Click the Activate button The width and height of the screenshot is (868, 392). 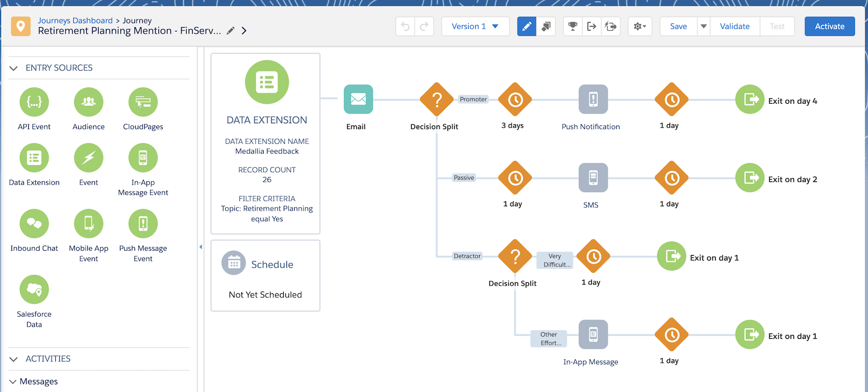[829, 26]
